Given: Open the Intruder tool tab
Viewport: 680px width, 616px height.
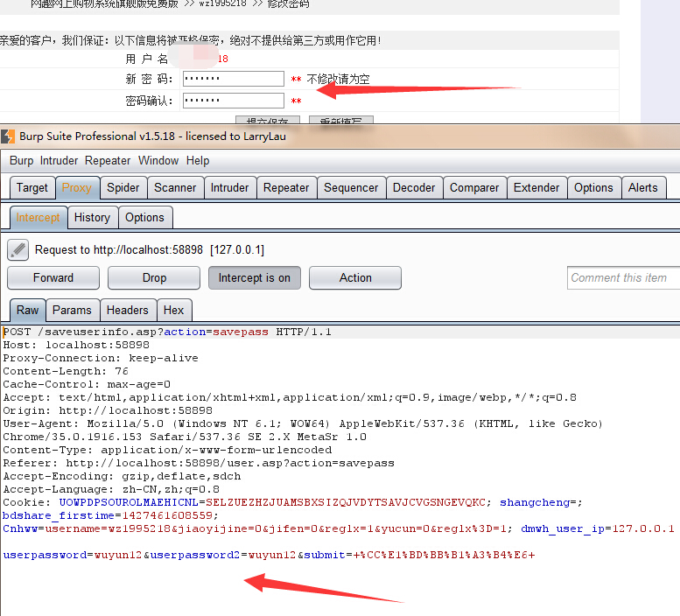Looking at the screenshot, I should point(230,188).
